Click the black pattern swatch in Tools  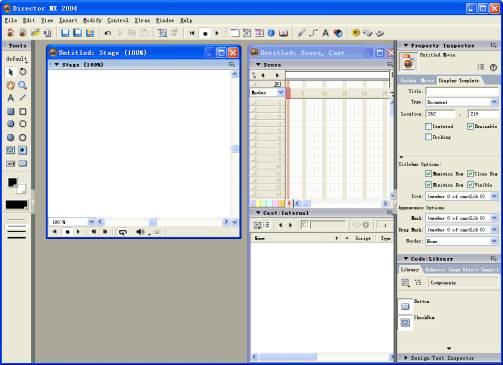16,205
